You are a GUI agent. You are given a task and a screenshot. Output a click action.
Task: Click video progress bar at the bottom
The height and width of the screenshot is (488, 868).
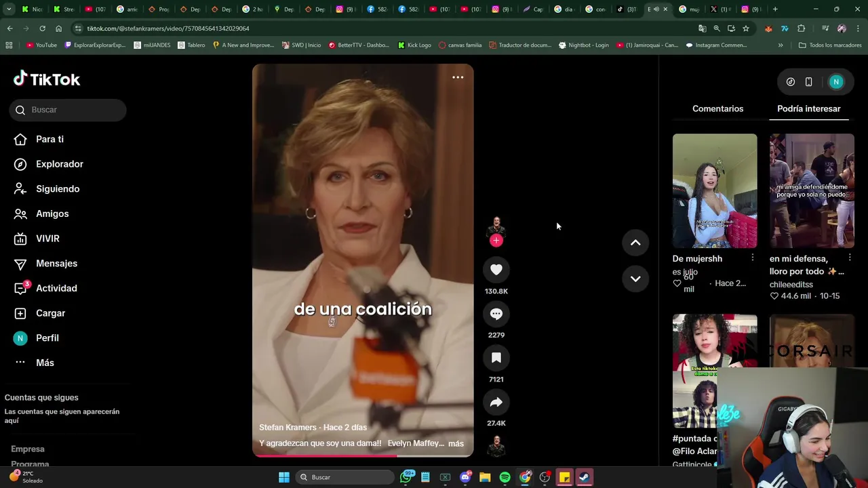[363, 455]
